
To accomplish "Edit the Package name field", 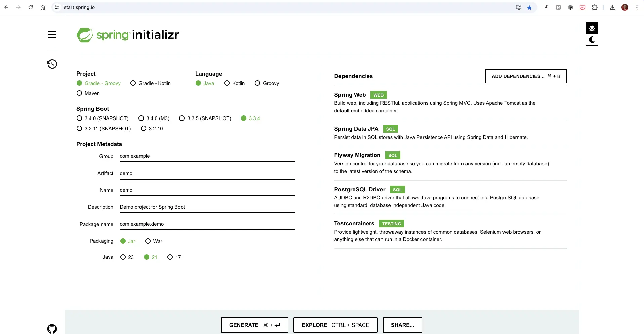I will click(x=207, y=224).
